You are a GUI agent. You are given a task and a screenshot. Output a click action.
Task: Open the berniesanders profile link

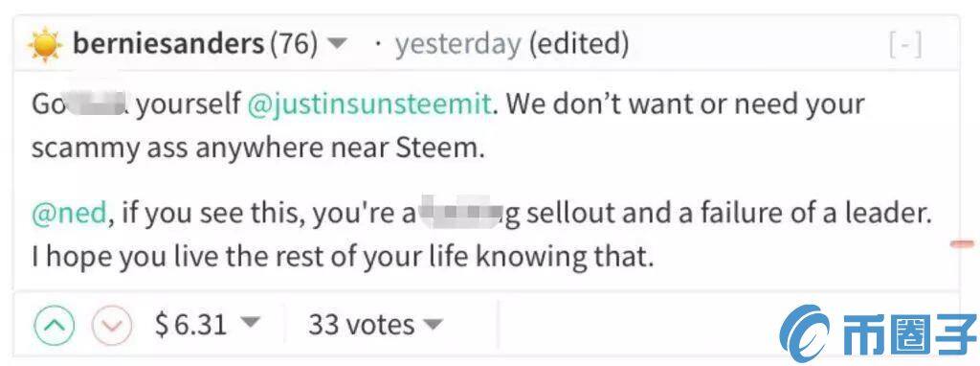[168, 44]
